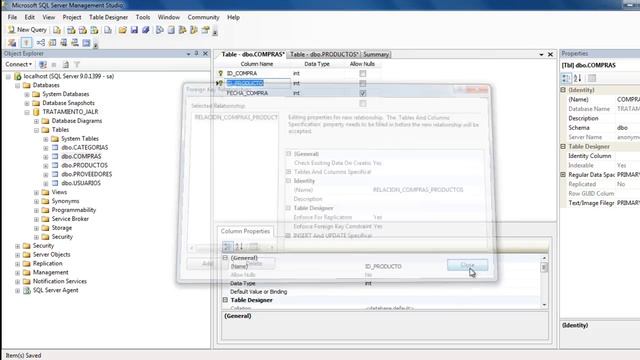Open the Community menu

click(203, 17)
